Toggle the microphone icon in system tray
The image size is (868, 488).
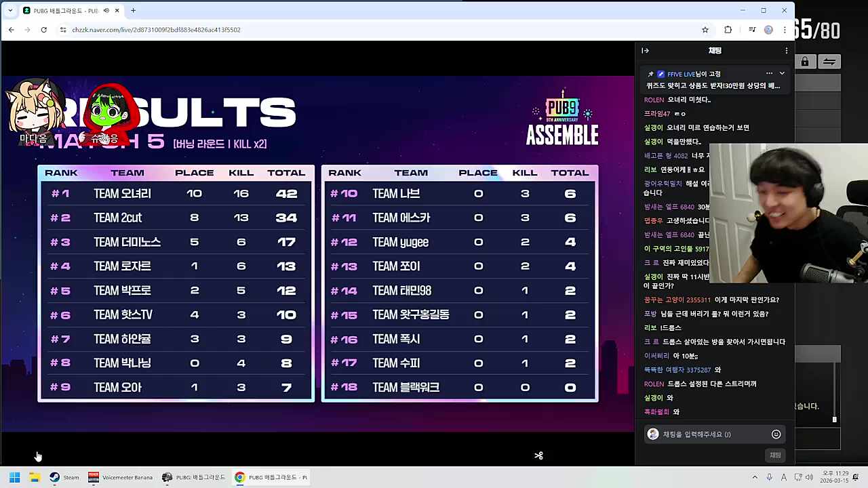click(770, 476)
